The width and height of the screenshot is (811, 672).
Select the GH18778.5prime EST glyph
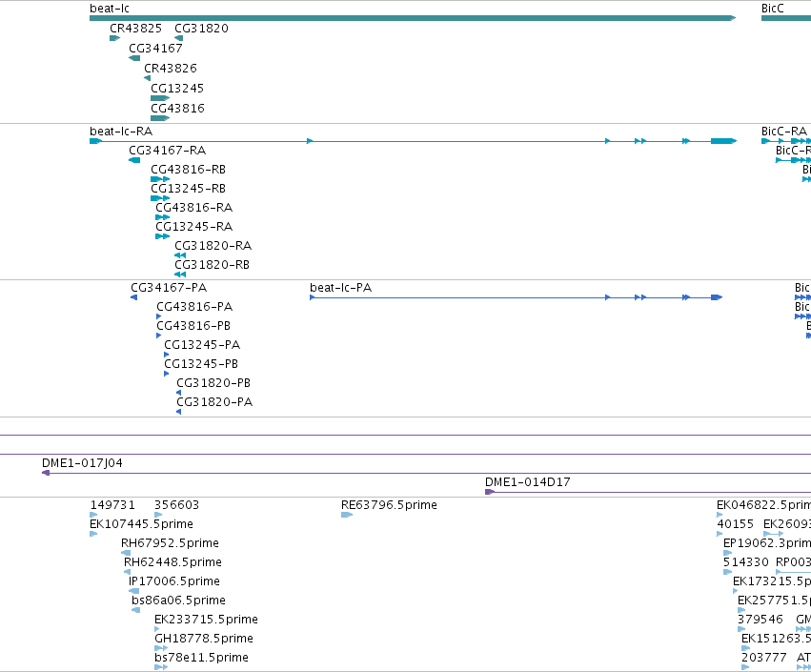[x=161, y=648]
